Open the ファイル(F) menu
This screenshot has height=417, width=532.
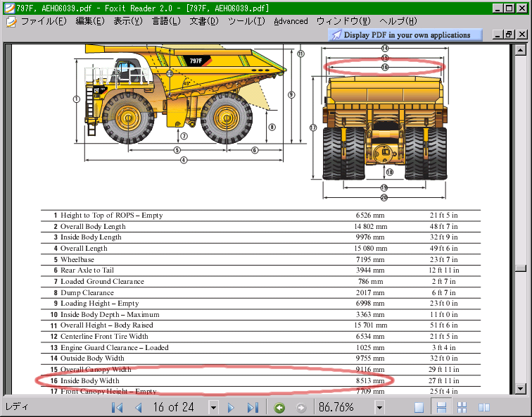44,21
